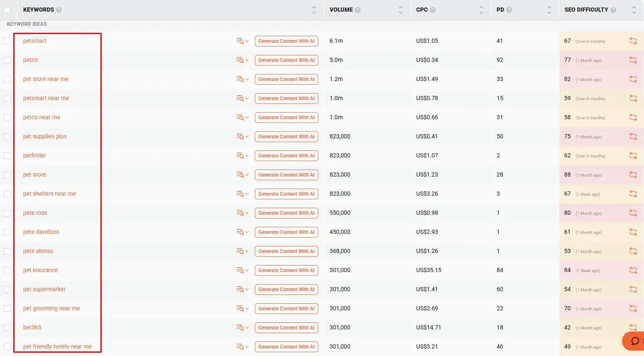Open the chat support bubble
The height and width of the screenshot is (356, 644).
tap(634, 341)
